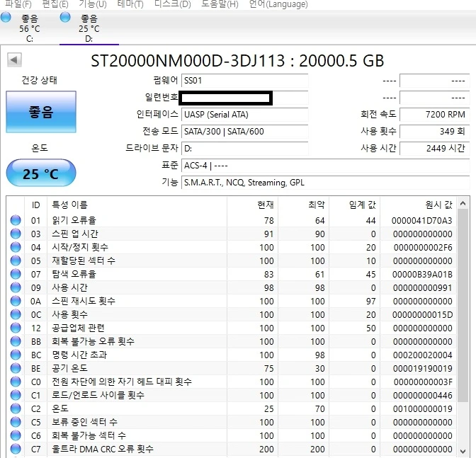Screen dimensions: 476x458
Task: Select raw value 000200020004
Action: click(x=423, y=355)
